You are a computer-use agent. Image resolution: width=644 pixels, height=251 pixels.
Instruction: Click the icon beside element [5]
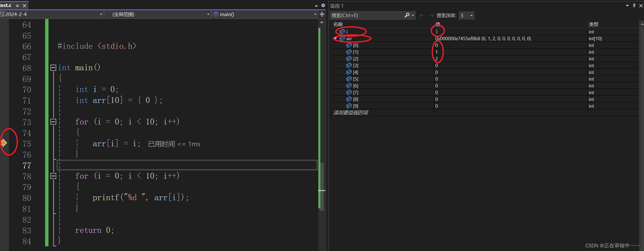(x=349, y=79)
